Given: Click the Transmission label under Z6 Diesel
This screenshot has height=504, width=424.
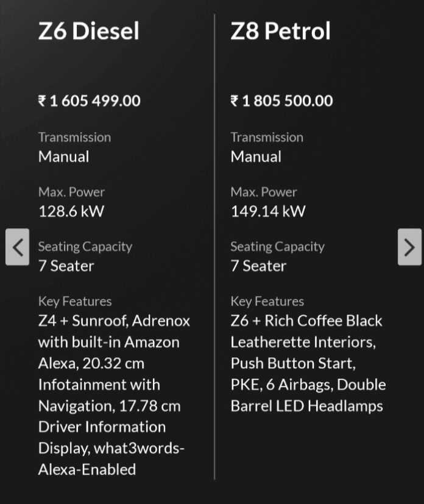Looking at the screenshot, I should coord(74,138).
